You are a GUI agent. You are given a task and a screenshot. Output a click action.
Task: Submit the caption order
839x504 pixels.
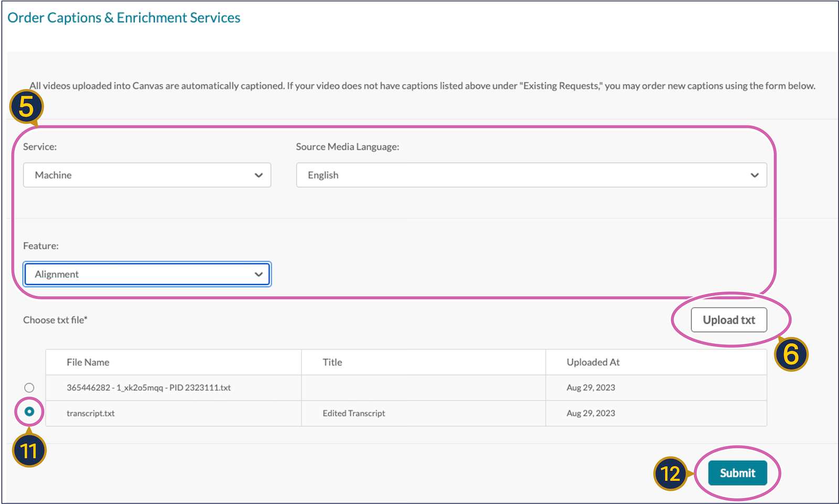click(737, 473)
